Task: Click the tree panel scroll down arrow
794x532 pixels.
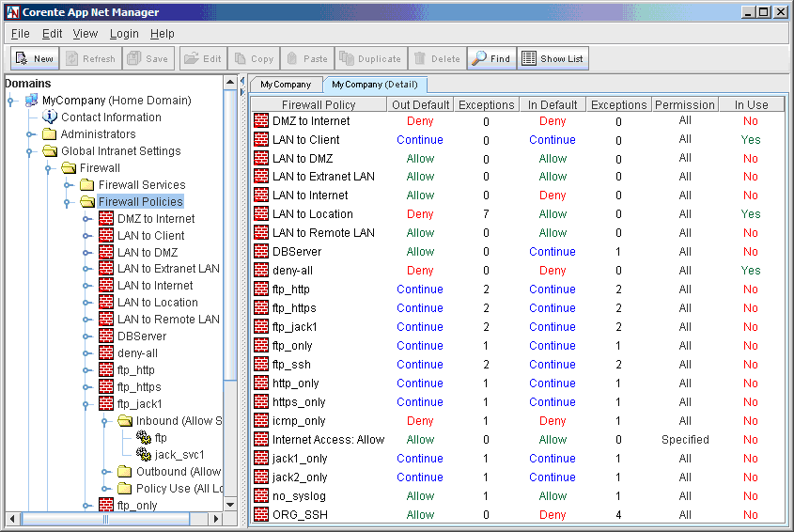Action: [230, 505]
